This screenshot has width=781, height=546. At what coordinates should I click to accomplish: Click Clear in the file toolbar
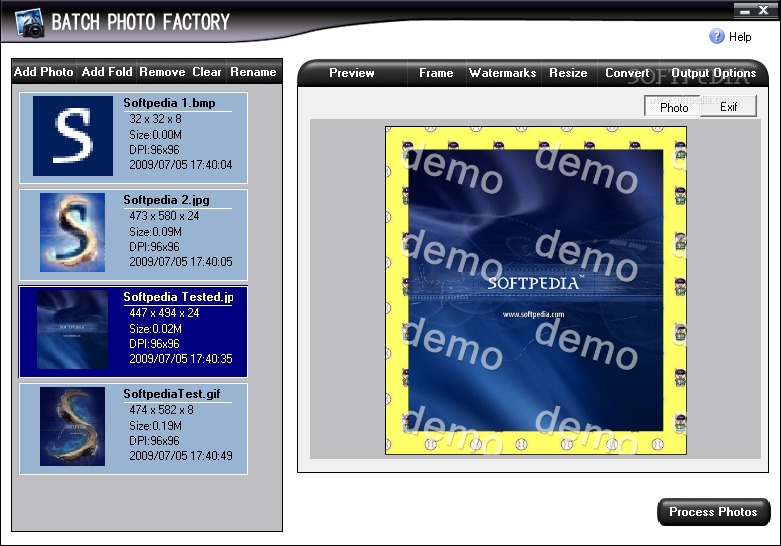click(x=207, y=72)
